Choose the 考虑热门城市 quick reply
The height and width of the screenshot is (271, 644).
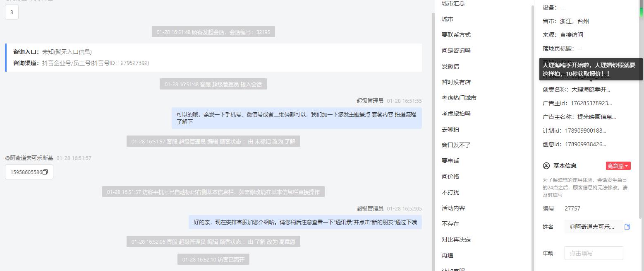[459, 98]
